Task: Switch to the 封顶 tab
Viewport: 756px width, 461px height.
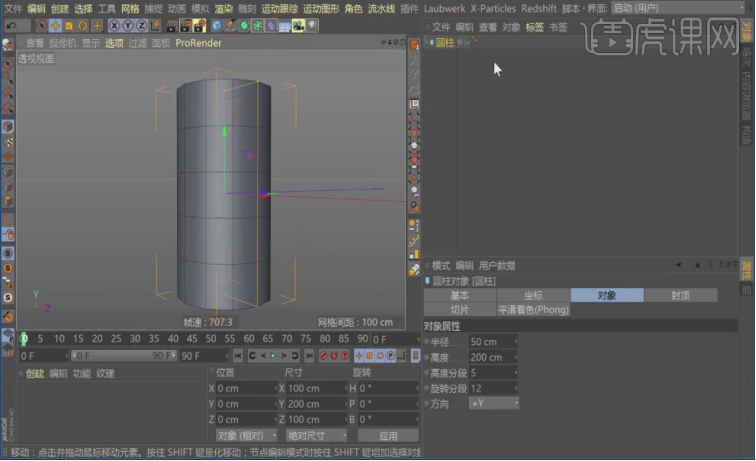Action: (x=680, y=295)
